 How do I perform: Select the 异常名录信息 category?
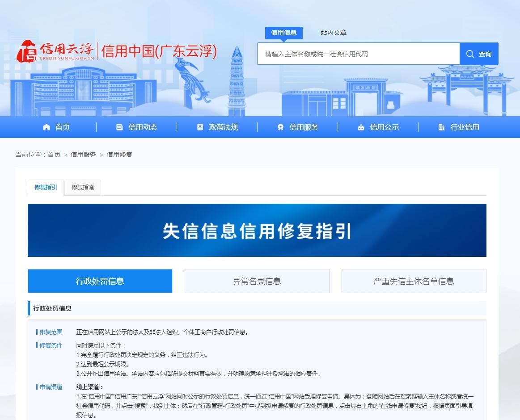[x=257, y=281]
